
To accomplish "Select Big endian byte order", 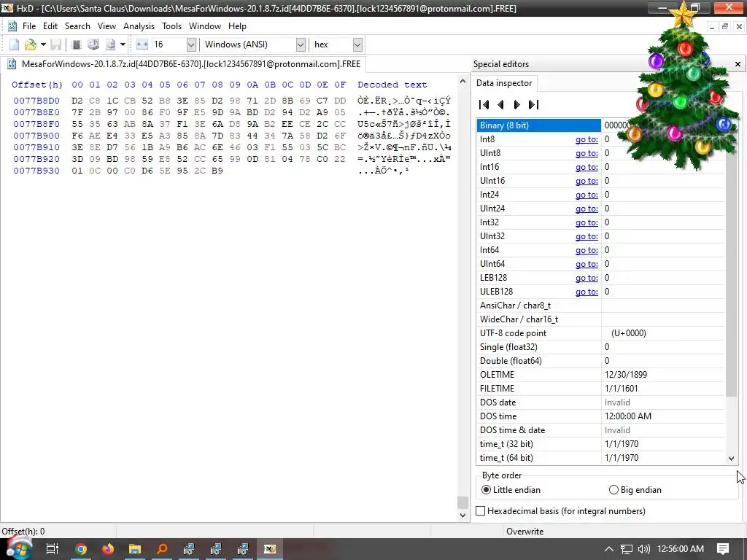I will [635, 490].
